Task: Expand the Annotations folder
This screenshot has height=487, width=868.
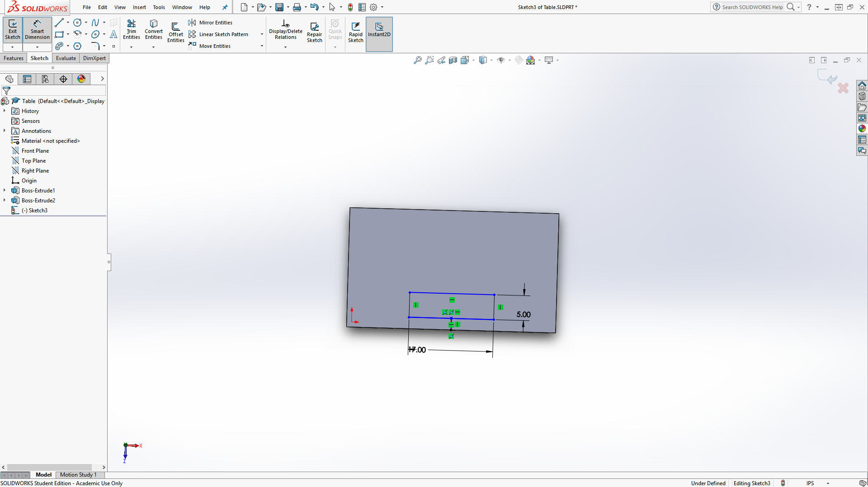Action: coord(5,131)
